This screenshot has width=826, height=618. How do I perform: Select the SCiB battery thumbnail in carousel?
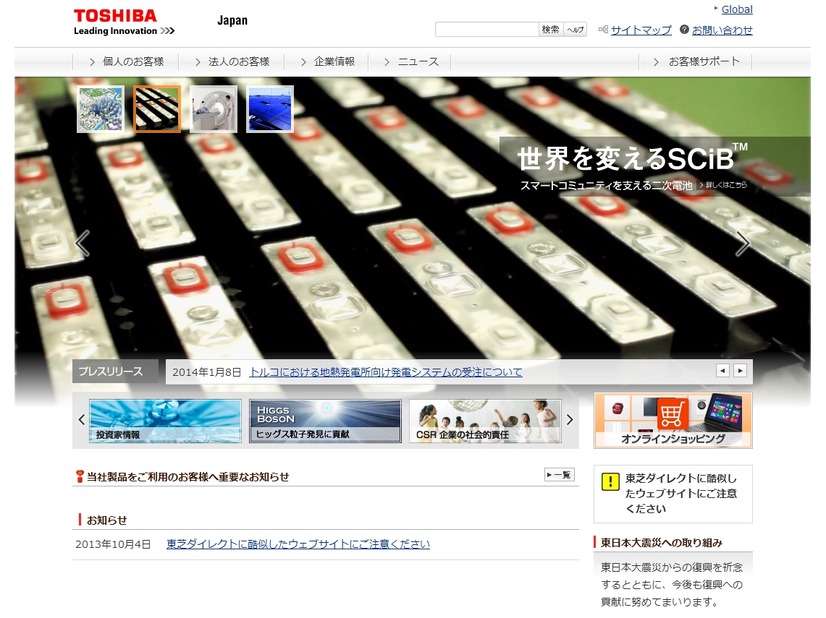click(x=157, y=109)
